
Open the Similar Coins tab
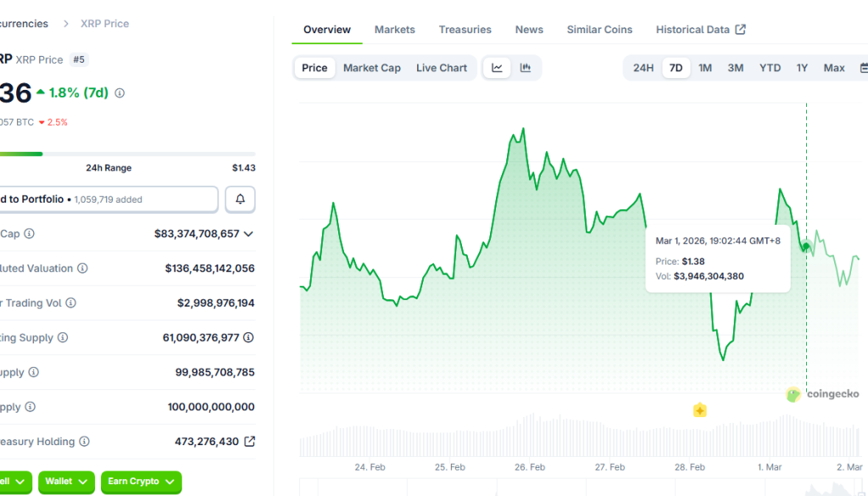pos(599,29)
